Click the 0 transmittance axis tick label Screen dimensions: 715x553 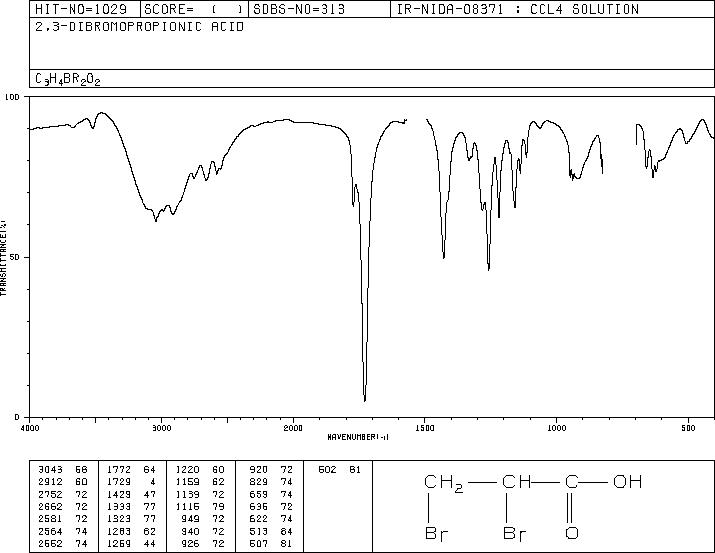17,417
